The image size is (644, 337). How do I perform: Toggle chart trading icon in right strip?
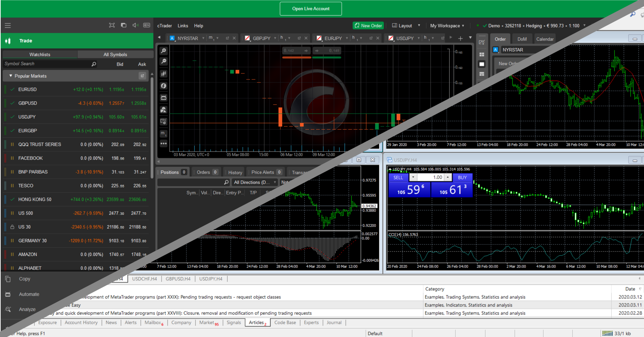(x=482, y=42)
